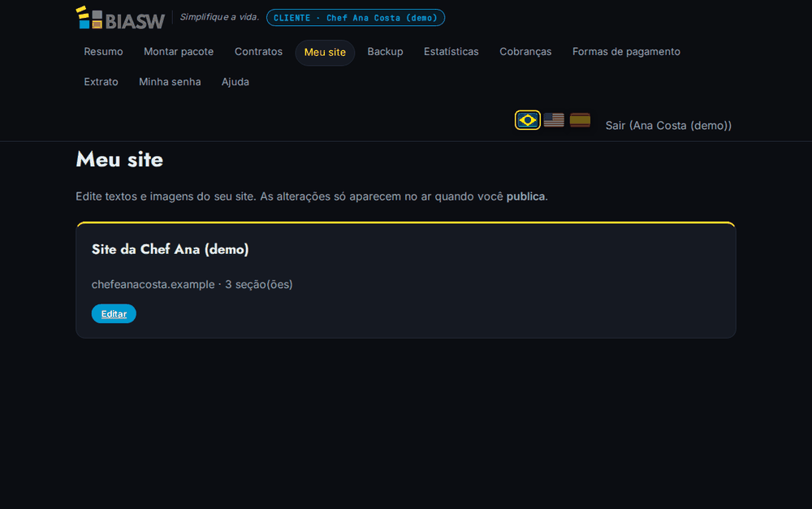Open Formas de pagamento
This screenshot has height=509, width=812.
point(626,52)
